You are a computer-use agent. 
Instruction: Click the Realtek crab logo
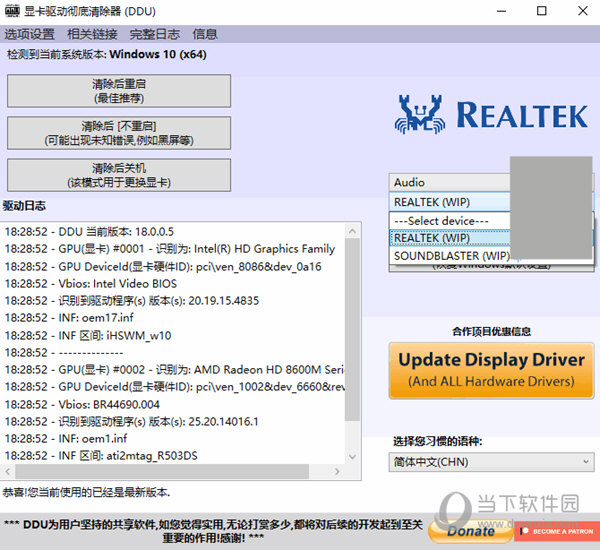tap(420, 114)
